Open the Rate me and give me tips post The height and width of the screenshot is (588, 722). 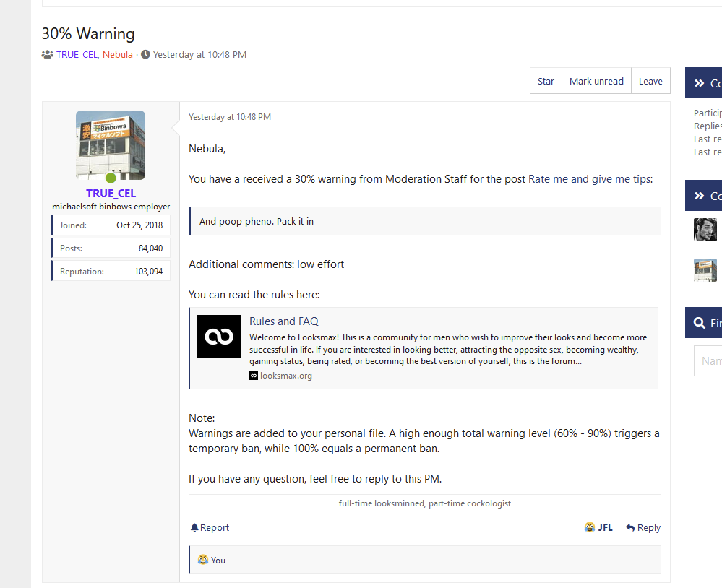click(590, 179)
